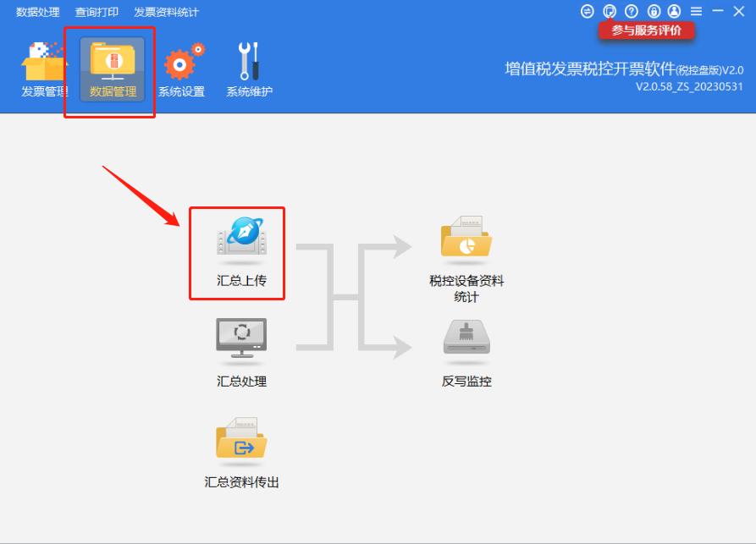Viewport: 756px width, 544px height.
Task: Click the security lock icon
Action: tap(653, 11)
